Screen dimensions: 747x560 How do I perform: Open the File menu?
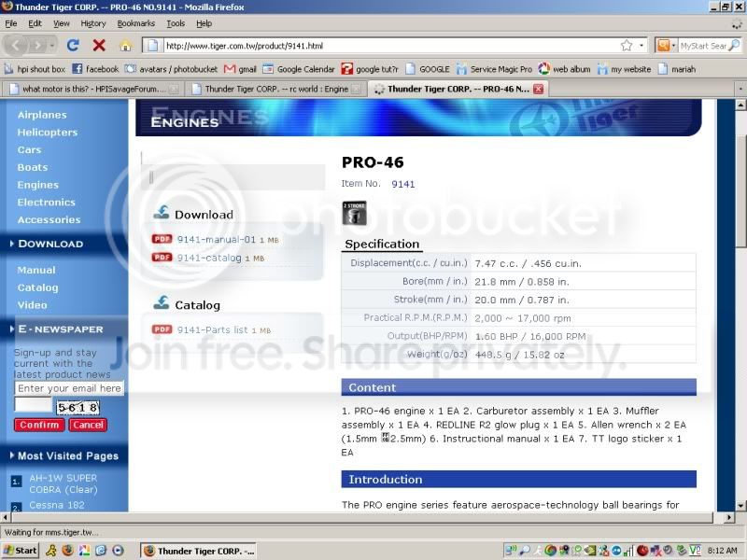point(11,23)
